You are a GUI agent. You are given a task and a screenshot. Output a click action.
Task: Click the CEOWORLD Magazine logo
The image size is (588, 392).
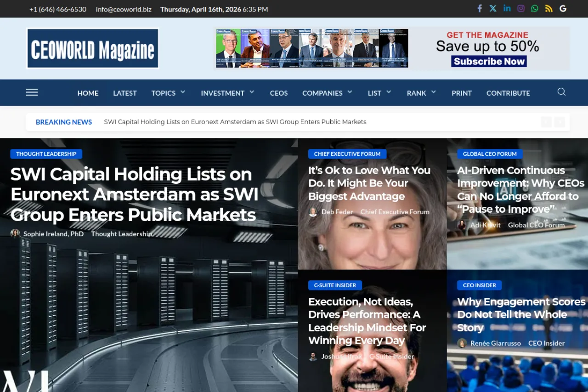tap(93, 49)
